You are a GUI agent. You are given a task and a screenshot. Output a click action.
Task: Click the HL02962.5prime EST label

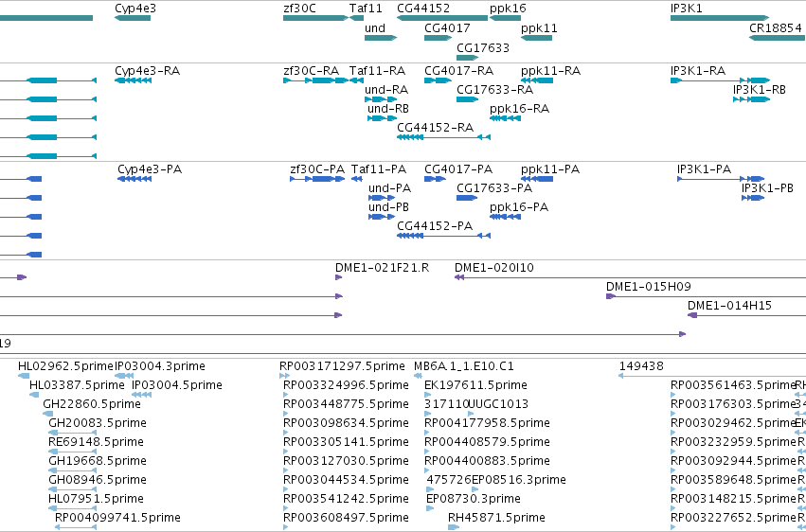(x=65, y=366)
